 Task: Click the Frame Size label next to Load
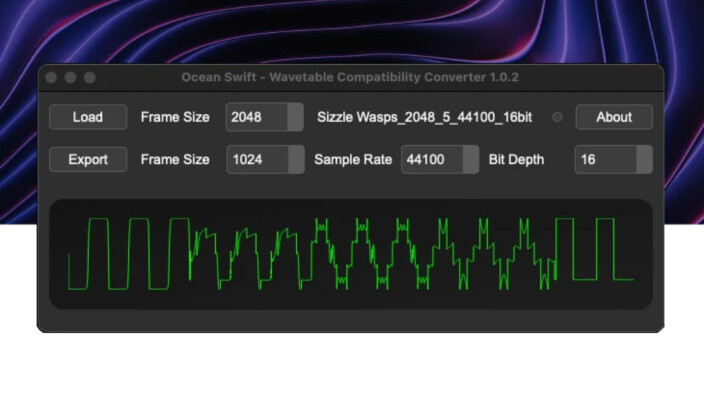175,117
